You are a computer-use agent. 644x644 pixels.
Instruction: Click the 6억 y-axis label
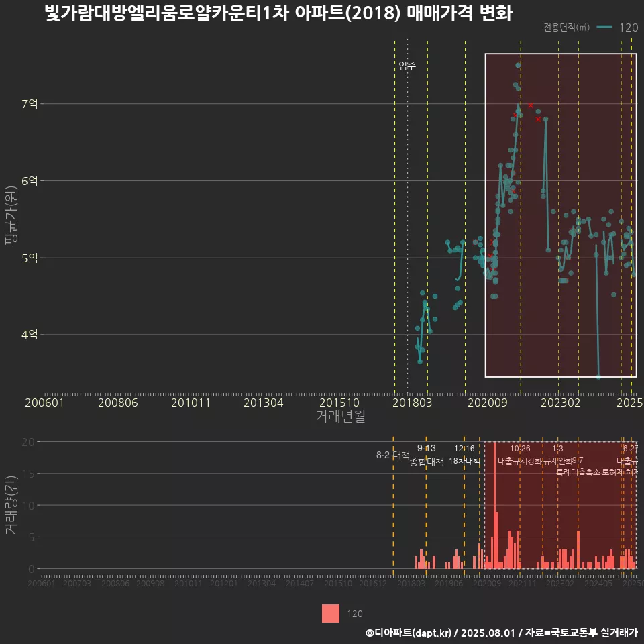pos(30,180)
